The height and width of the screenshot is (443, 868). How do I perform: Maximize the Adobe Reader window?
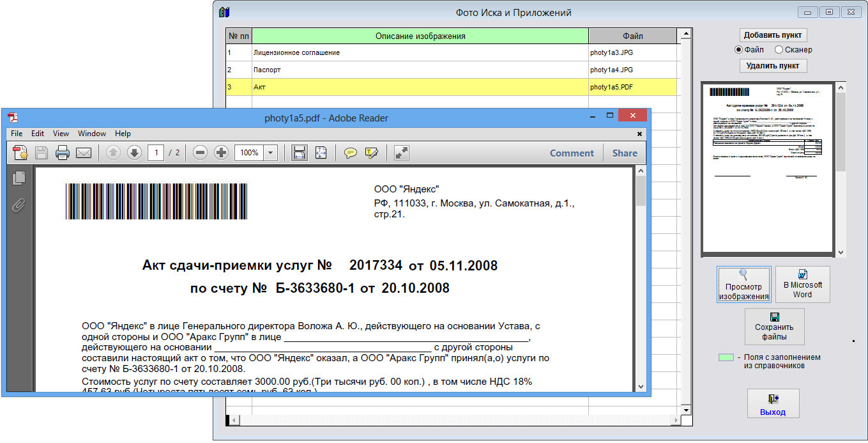(x=609, y=116)
